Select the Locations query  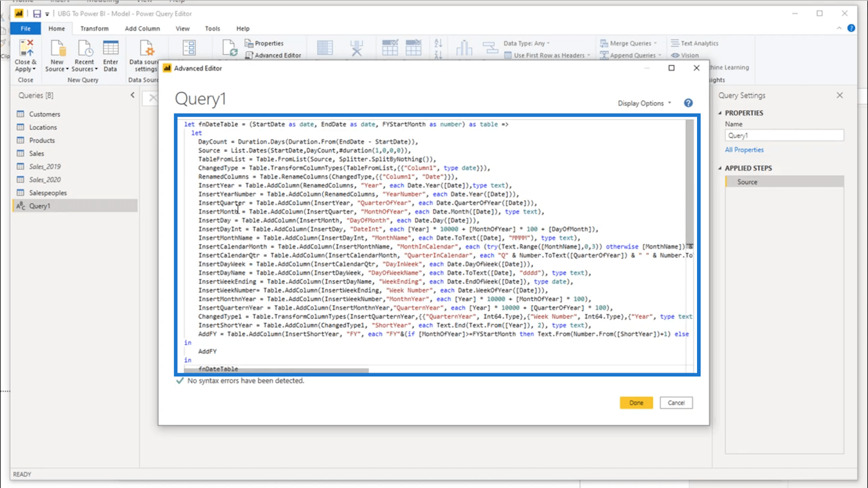[43, 127]
